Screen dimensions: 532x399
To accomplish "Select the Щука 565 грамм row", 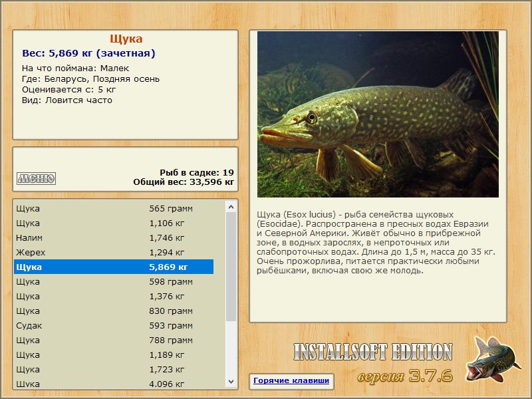I will tap(114, 208).
